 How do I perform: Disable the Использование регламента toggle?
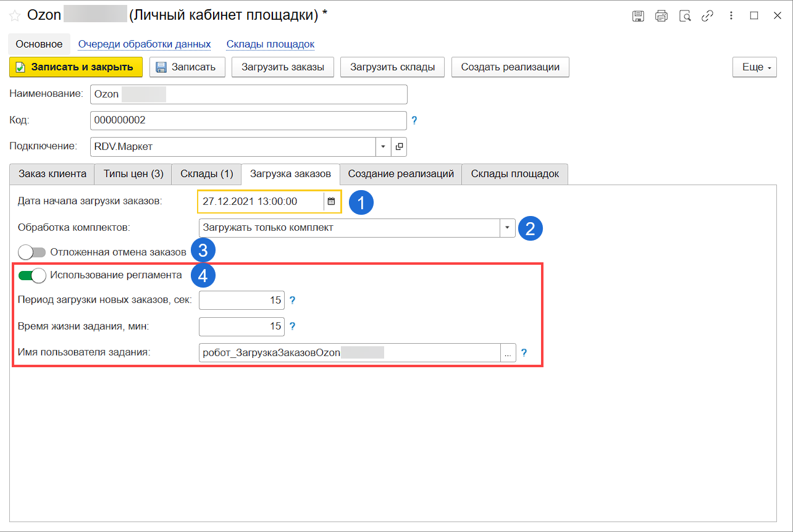[x=32, y=275]
